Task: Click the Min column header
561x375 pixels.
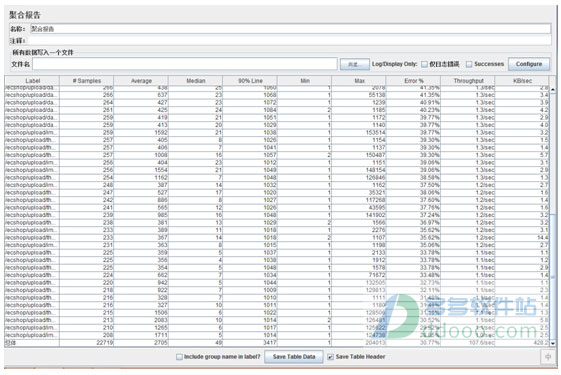Action: click(x=305, y=81)
